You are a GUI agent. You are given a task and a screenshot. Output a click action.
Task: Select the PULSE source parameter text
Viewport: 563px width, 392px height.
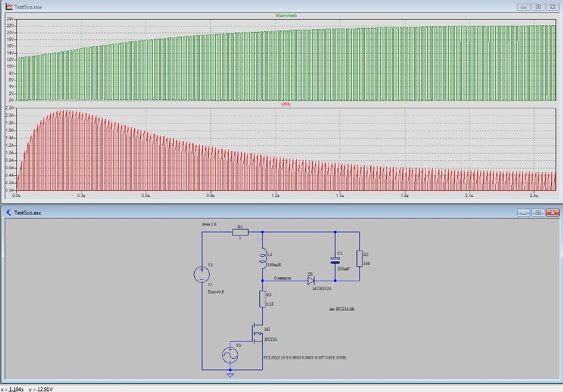click(304, 357)
